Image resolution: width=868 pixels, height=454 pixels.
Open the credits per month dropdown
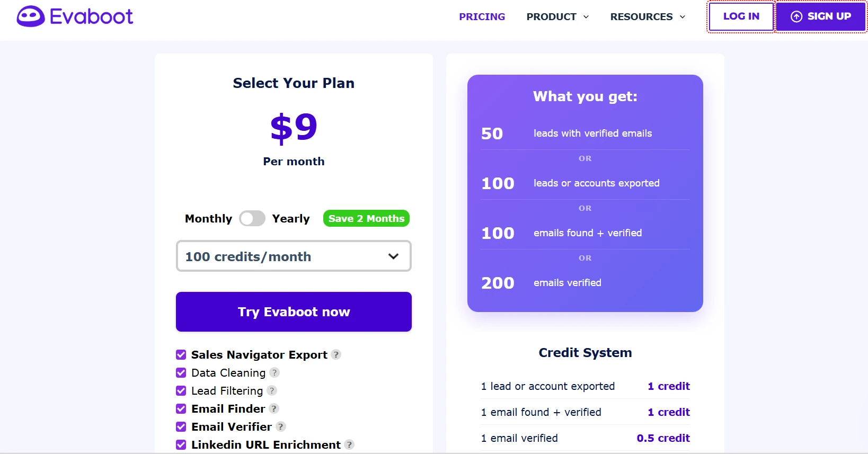[x=294, y=256]
